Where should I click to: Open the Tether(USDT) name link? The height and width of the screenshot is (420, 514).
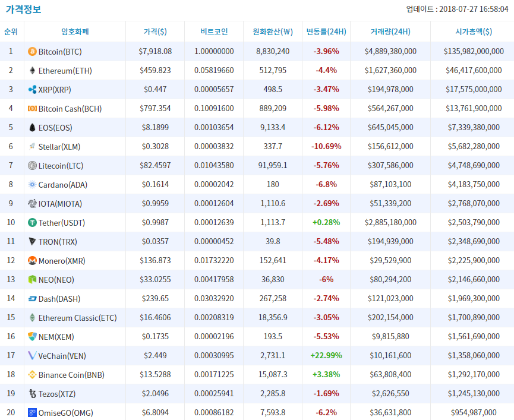pos(62,223)
